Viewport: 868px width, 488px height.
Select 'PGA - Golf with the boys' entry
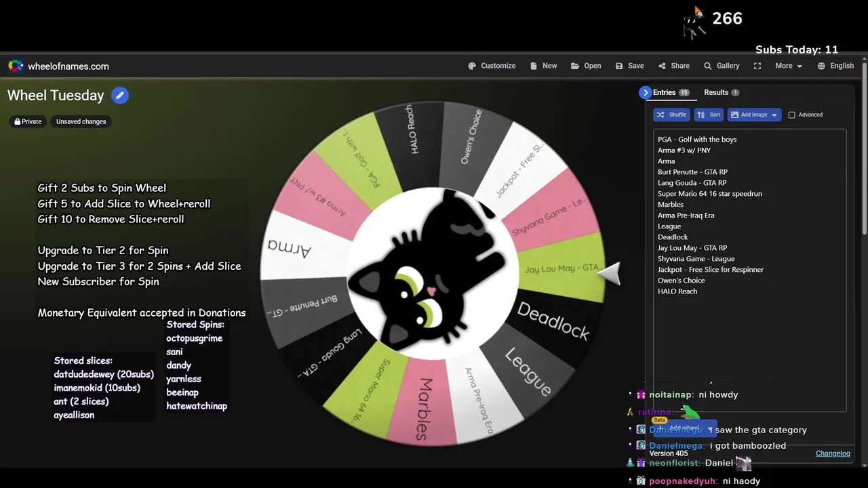[x=697, y=140]
